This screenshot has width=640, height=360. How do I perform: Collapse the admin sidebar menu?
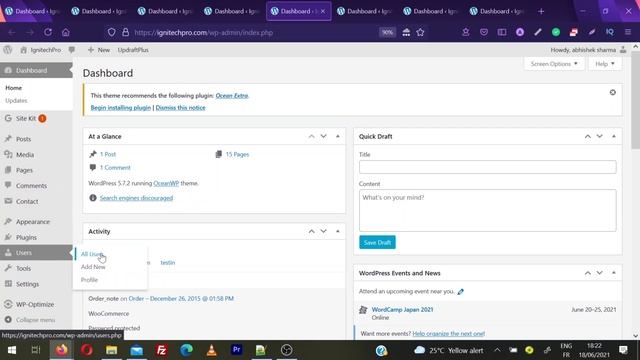point(36,320)
